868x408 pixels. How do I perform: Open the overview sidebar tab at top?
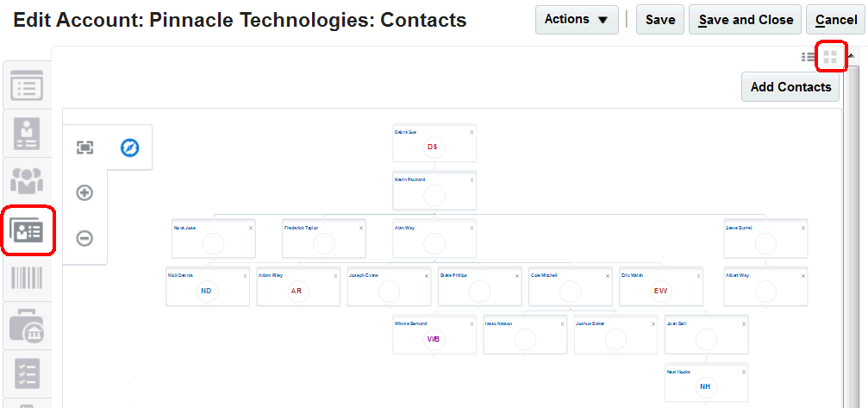[27, 86]
